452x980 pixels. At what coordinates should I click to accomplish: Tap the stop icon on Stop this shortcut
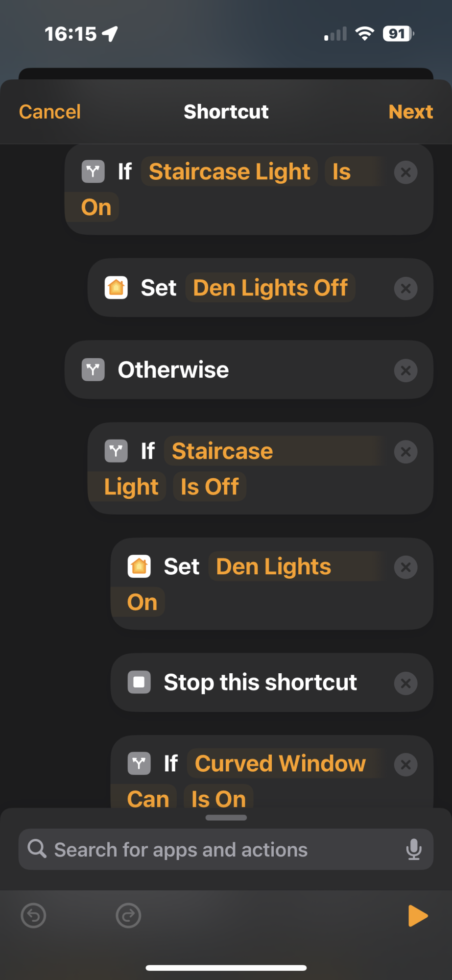pyautogui.click(x=139, y=682)
